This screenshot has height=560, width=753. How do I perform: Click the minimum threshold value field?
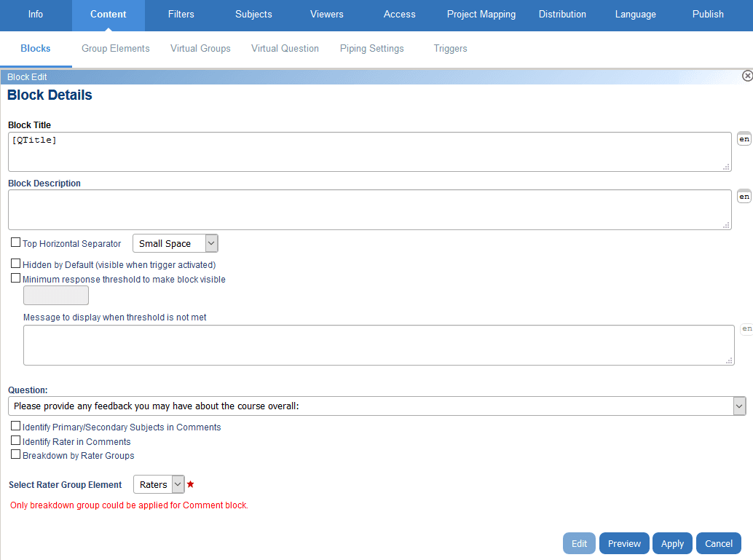point(55,296)
